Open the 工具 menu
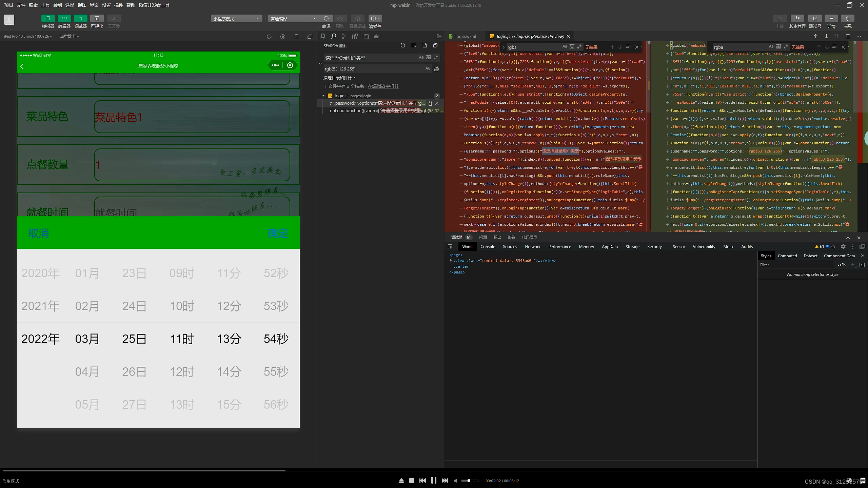Viewport: 868px width, 488px height. click(45, 5)
